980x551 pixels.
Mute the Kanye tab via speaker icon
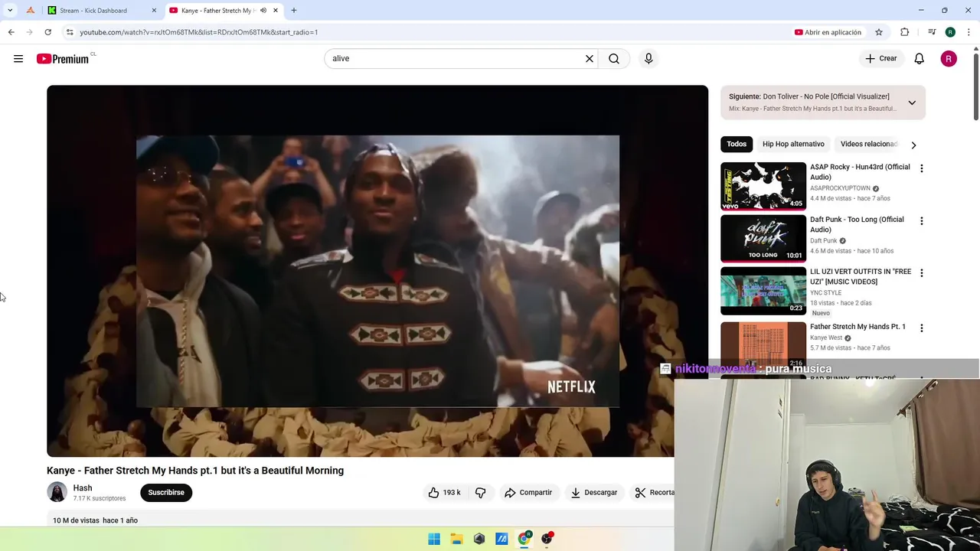point(263,10)
